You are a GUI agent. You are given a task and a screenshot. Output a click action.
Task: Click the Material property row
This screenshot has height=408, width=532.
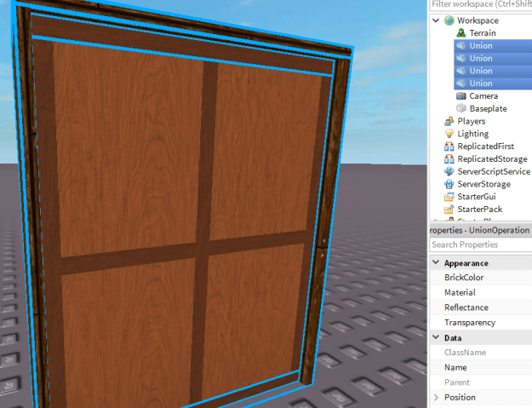(481, 292)
